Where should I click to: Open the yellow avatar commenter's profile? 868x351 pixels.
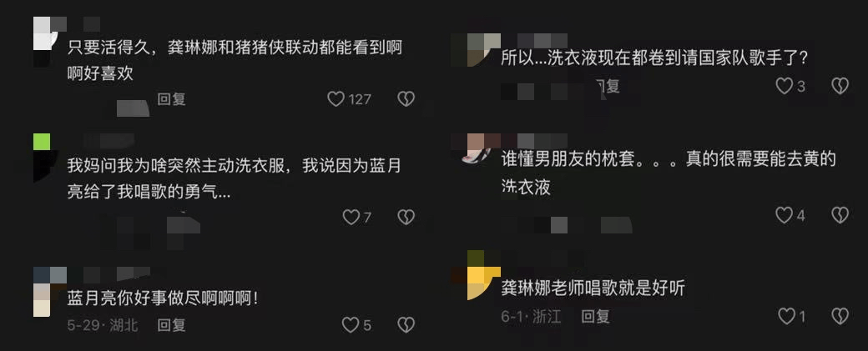[484, 275]
